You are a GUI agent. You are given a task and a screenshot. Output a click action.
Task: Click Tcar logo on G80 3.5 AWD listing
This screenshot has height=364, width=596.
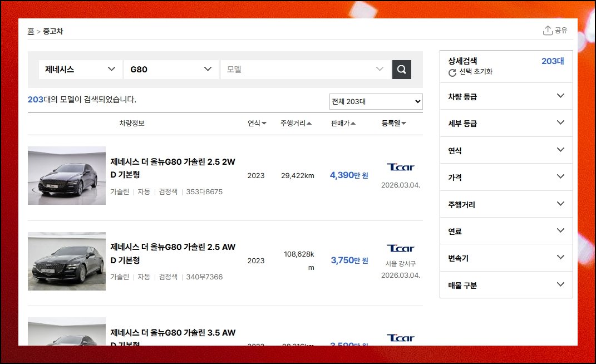click(400, 338)
